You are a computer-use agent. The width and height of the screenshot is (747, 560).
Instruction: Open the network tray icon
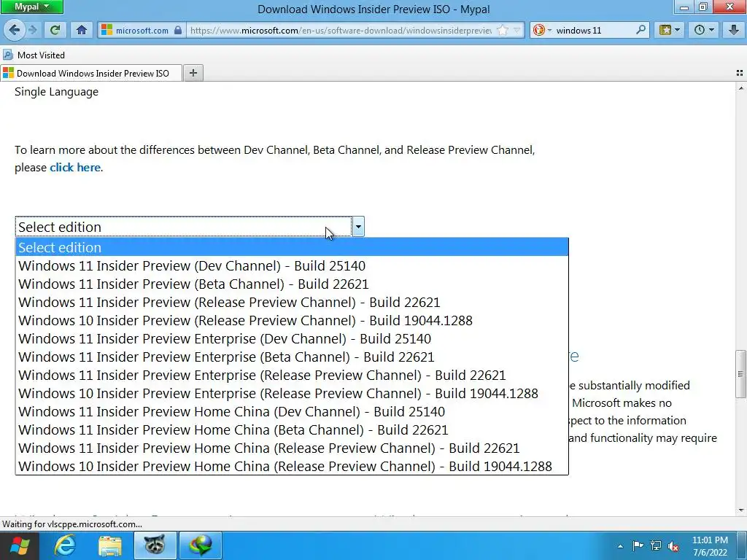click(x=656, y=545)
